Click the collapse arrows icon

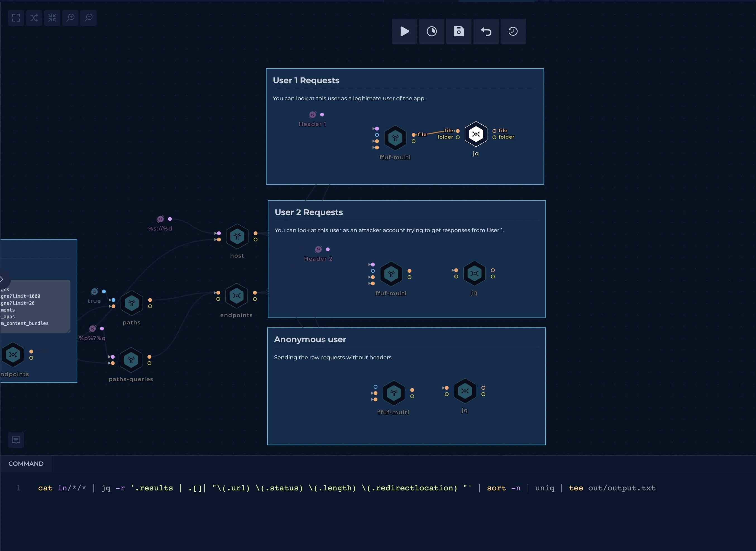(52, 18)
